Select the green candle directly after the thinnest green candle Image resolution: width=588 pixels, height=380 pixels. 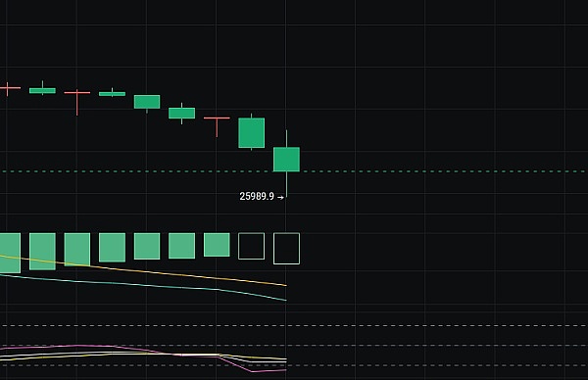coord(147,102)
